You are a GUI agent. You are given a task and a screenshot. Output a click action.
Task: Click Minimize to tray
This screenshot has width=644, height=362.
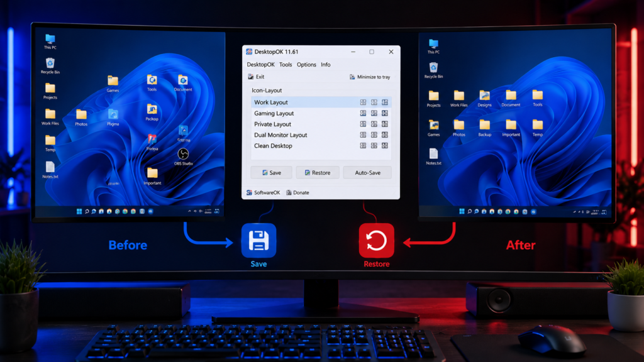(370, 77)
